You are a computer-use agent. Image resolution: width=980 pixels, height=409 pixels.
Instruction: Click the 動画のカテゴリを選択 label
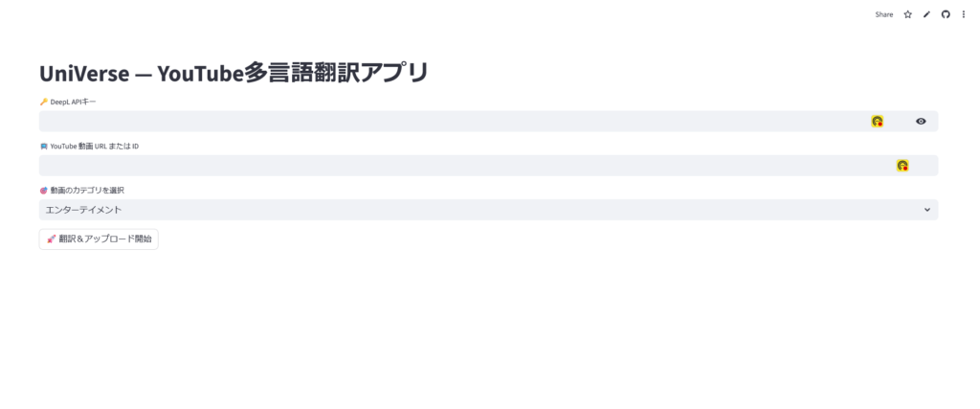click(87, 190)
